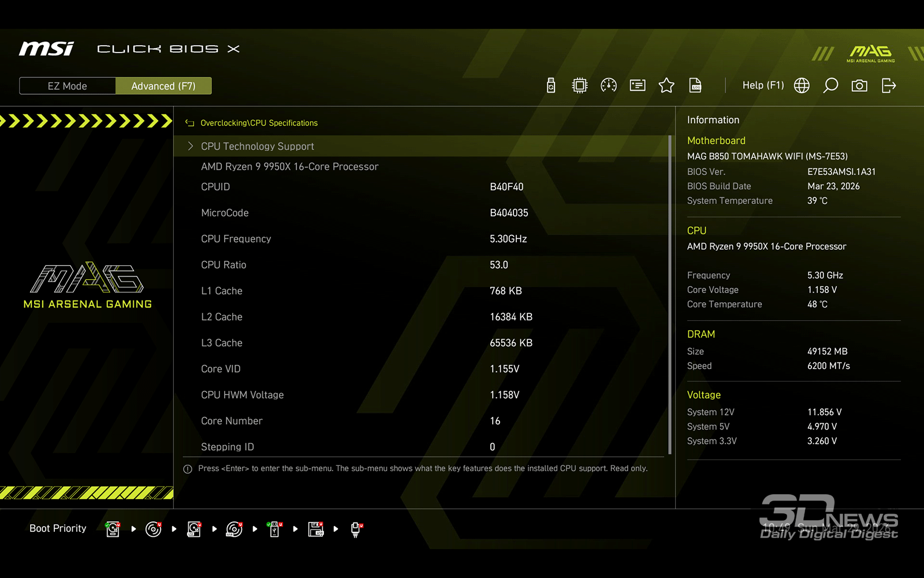Viewport: 924px width, 578px height.
Task: Click the CPU specifications list scrollbar
Action: point(670,295)
